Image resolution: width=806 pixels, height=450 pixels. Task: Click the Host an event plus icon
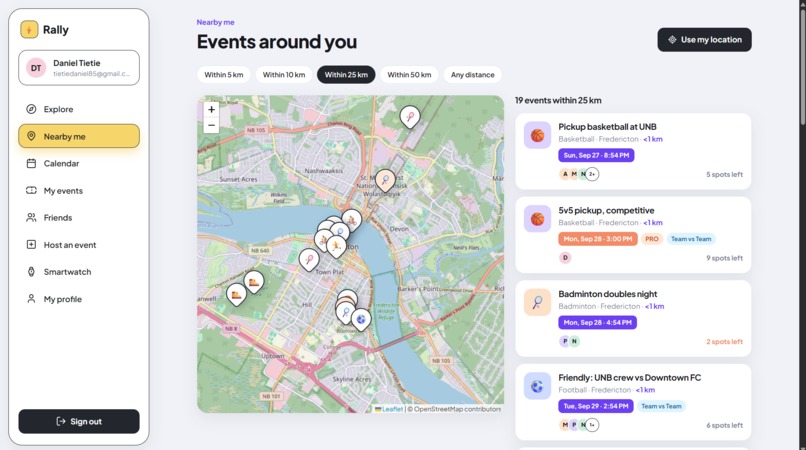pos(31,245)
